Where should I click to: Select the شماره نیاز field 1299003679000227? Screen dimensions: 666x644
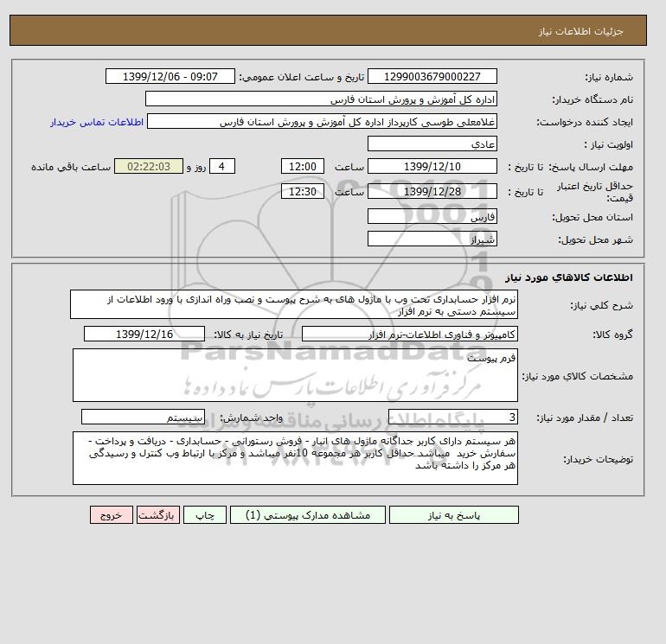(432, 76)
